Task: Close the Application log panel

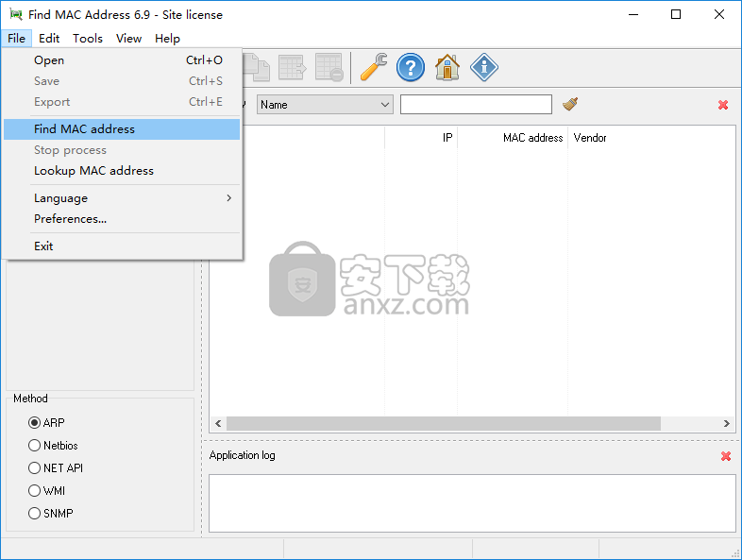Action: click(x=725, y=456)
